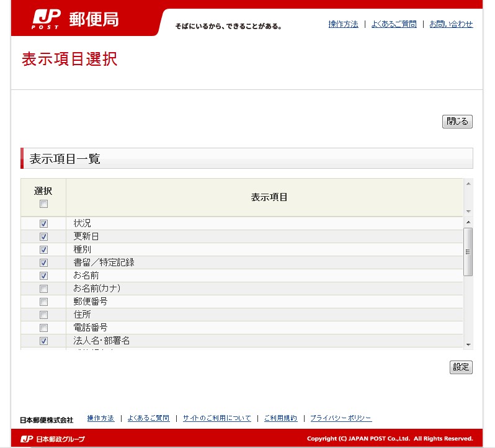Uncheck the 更新日 checkbox

43,236
